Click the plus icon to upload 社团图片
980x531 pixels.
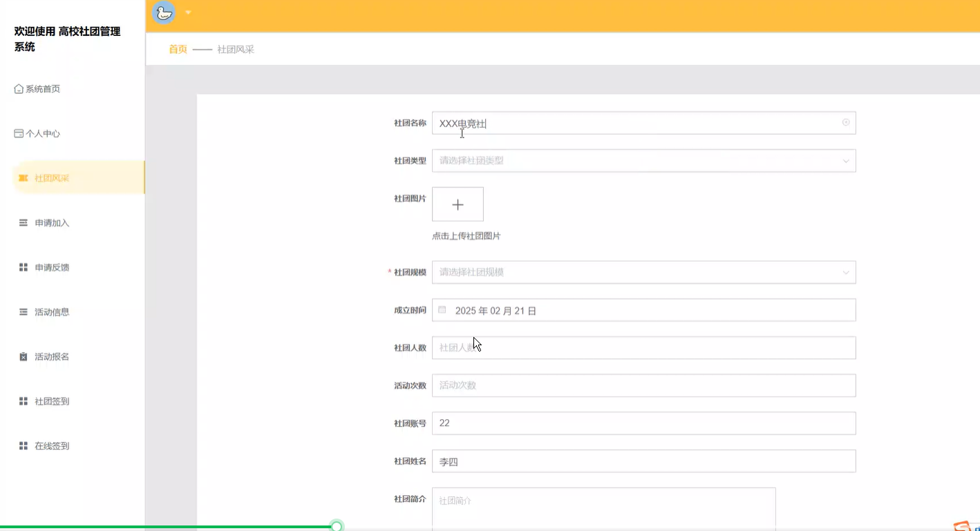pos(458,204)
